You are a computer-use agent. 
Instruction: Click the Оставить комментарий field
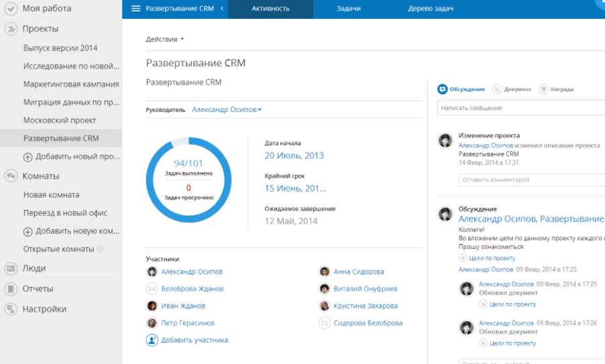coord(532,180)
